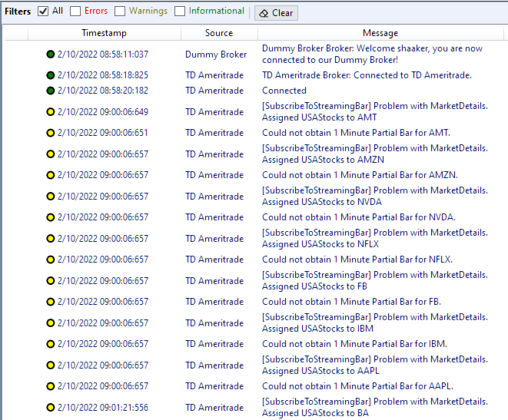Click the Clear log button

pyautogui.click(x=276, y=13)
